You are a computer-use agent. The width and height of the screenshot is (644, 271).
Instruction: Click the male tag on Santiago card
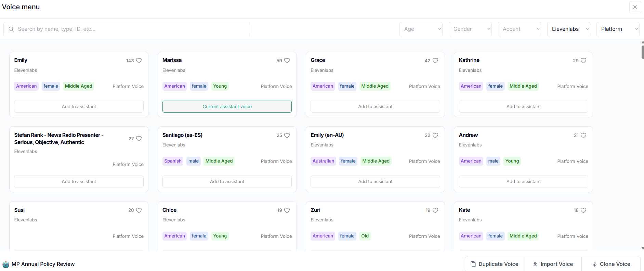click(193, 161)
